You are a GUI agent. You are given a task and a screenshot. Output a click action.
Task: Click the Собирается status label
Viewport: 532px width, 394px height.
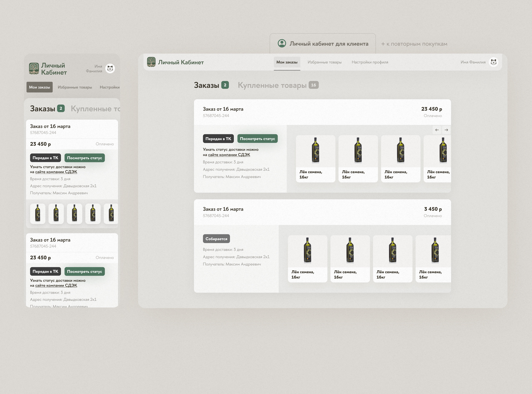pyautogui.click(x=216, y=239)
